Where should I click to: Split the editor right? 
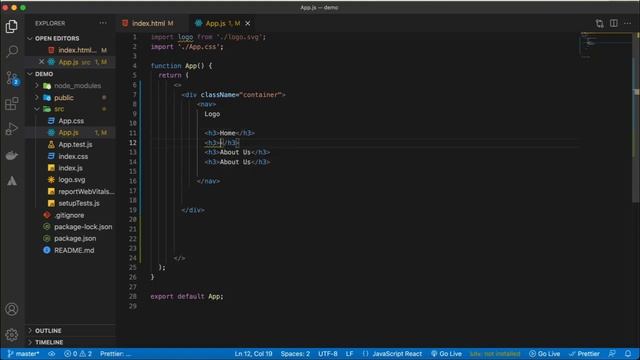pyautogui.click(x=613, y=23)
